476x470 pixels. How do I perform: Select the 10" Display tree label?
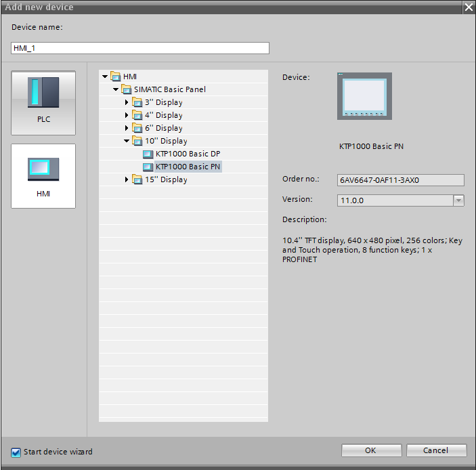166,141
